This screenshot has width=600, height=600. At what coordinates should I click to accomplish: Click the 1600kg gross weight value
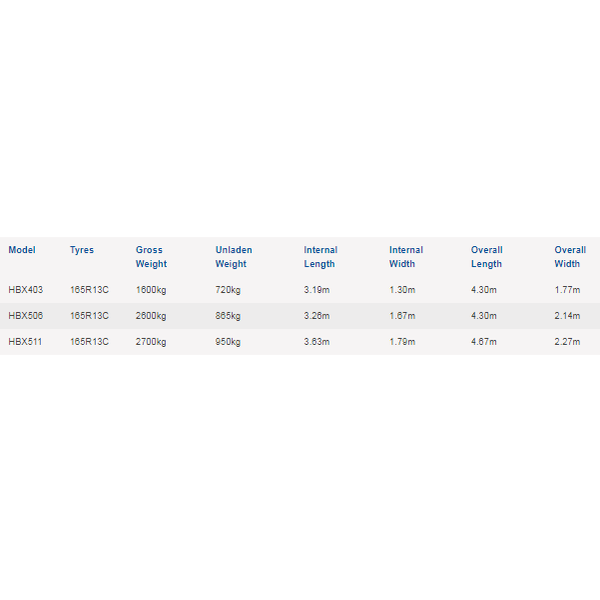click(151, 290)
